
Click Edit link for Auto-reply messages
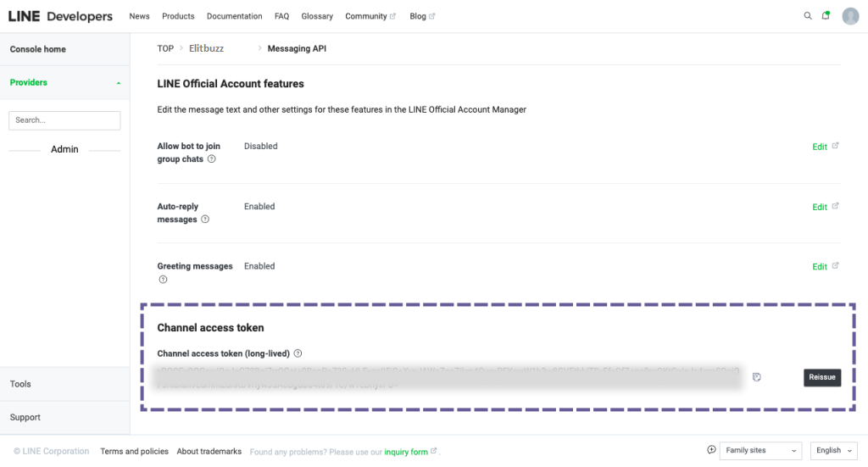(820, 207)
